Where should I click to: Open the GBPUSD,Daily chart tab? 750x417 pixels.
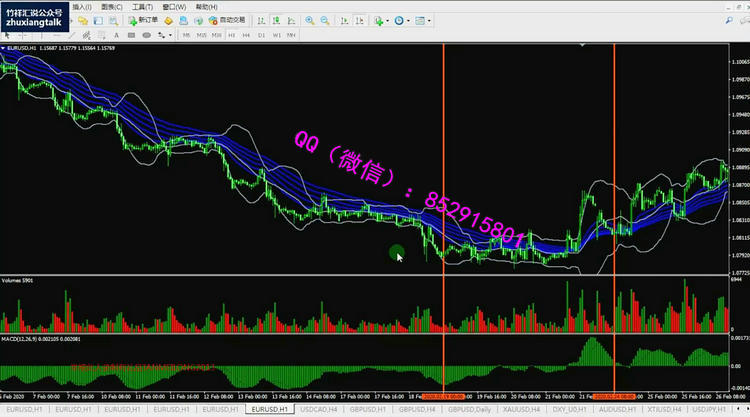(x=469, y=410)
